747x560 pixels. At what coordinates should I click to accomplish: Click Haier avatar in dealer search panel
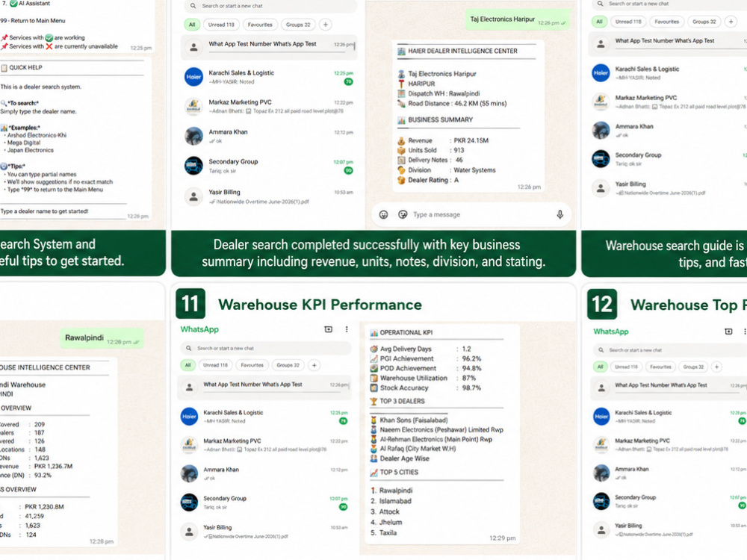193,77
